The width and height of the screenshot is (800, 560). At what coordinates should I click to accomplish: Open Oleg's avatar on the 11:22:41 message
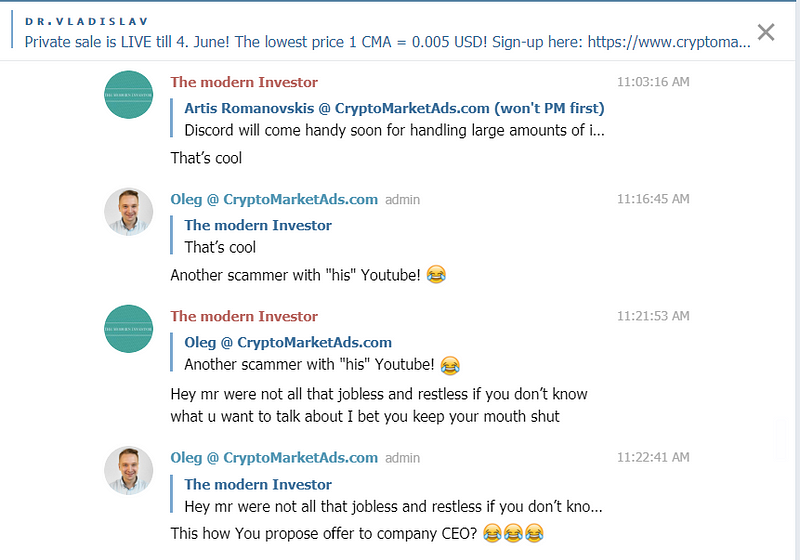click(129, 470)
